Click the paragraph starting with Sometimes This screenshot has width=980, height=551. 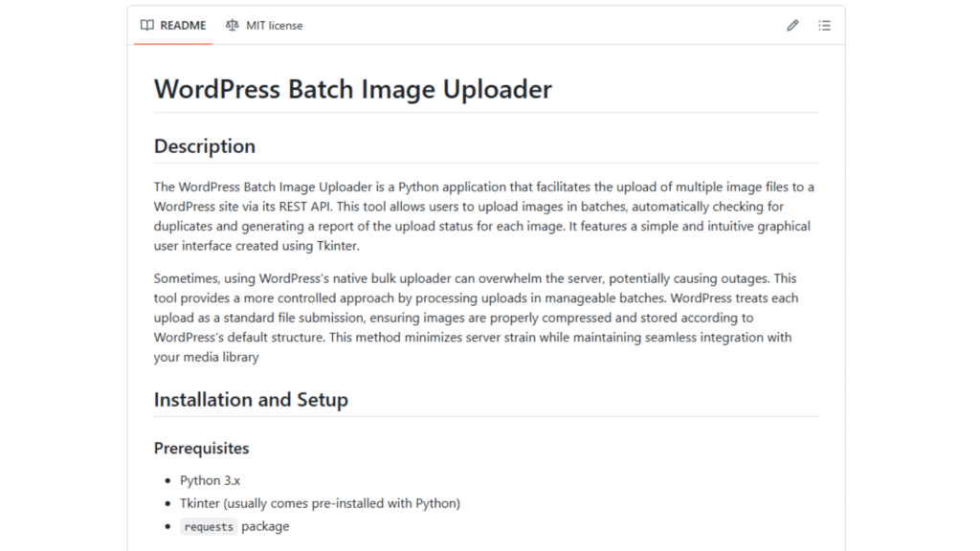pyautogui.click(x=477, y=318)
